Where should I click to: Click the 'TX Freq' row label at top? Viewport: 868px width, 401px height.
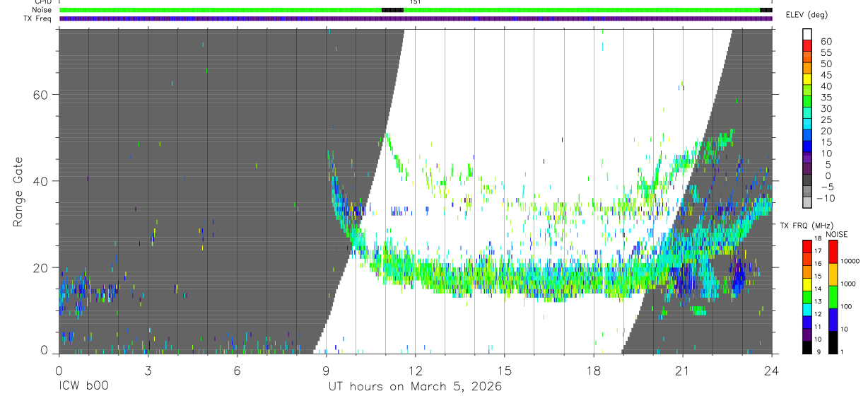(x=38, y=18)
